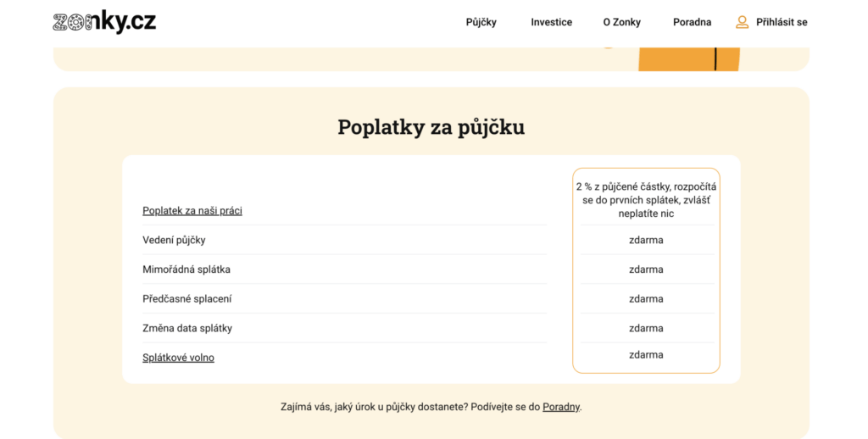This screenshot has height=439, width=868.
Task: Click the Vedení půjčky row label
Action: 174,241
